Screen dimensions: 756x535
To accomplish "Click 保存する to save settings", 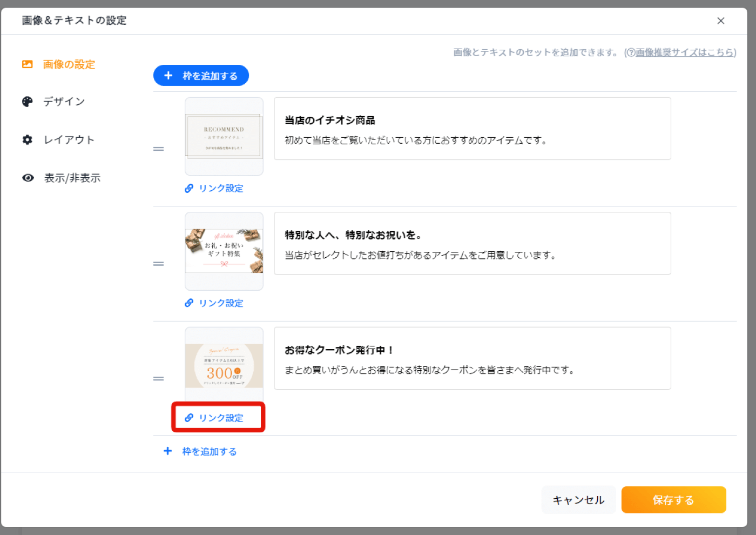I will tap(673, 500).
